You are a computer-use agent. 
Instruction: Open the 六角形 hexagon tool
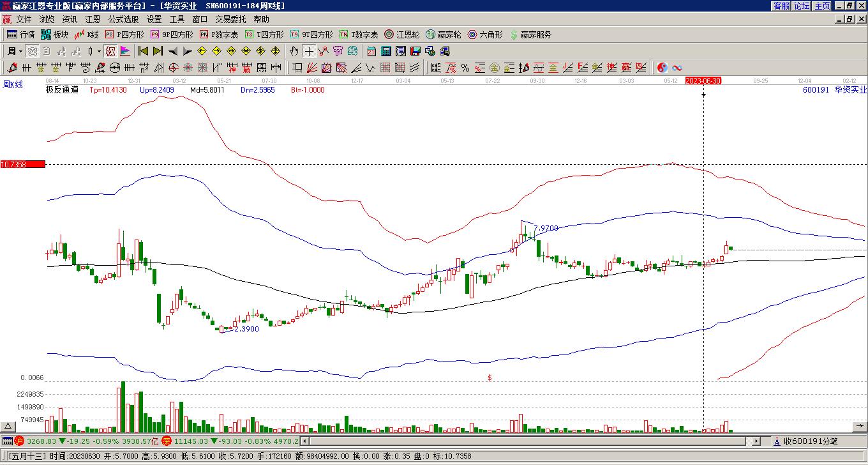(x=485, y=34)
